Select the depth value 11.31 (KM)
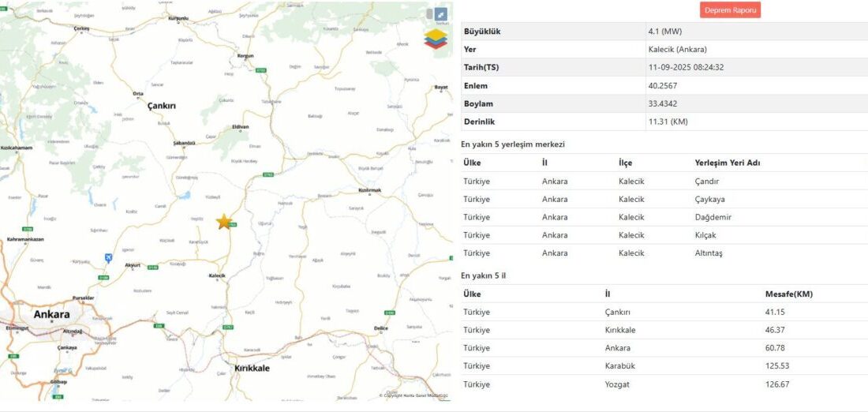The width and height of the screenshot is (868, 412). tap(668, 122)
